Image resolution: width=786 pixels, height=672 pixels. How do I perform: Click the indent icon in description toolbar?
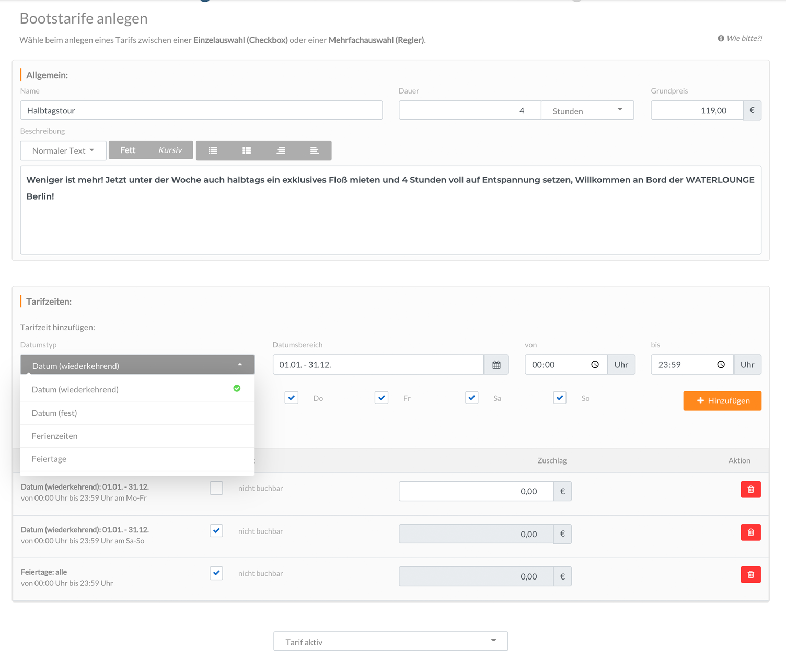[314, 150]
